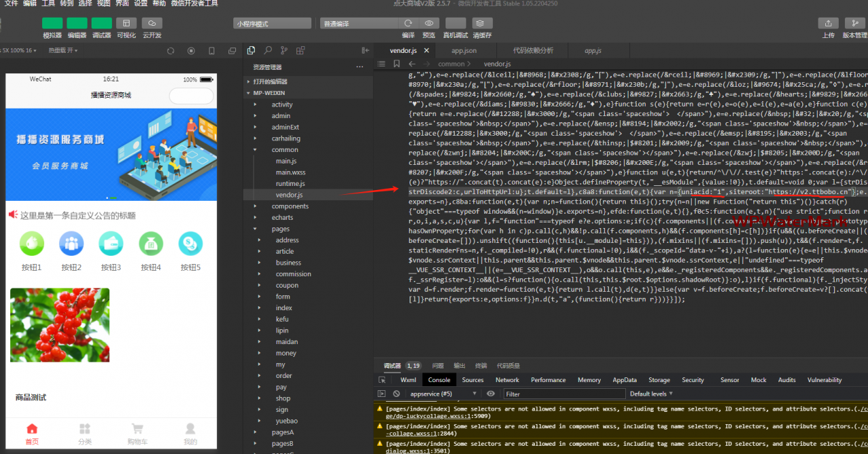This screenshot has height=454, width=868.
Task: Switch to the Network tab in debugger
Action: [507, 380]
